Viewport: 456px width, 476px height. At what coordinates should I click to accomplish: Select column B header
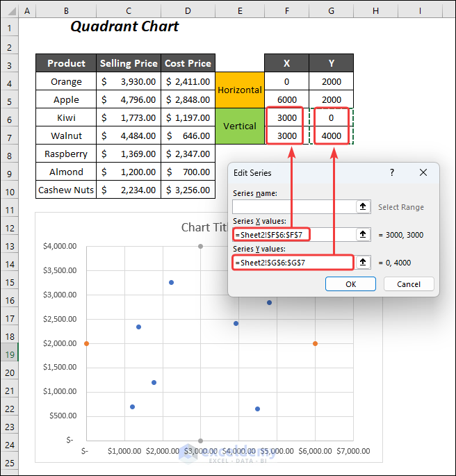66,11
